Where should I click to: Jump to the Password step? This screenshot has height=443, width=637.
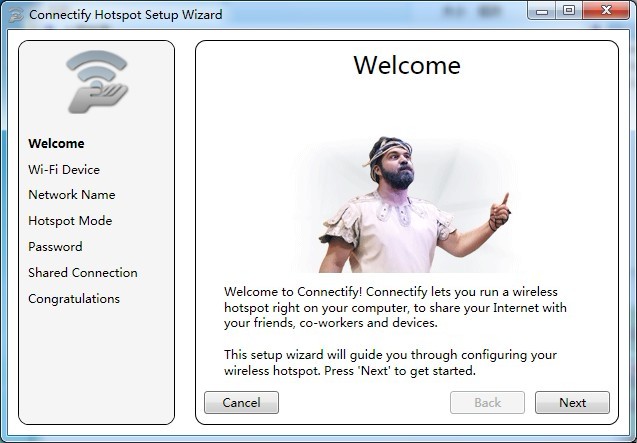click(x=55, y=247)
